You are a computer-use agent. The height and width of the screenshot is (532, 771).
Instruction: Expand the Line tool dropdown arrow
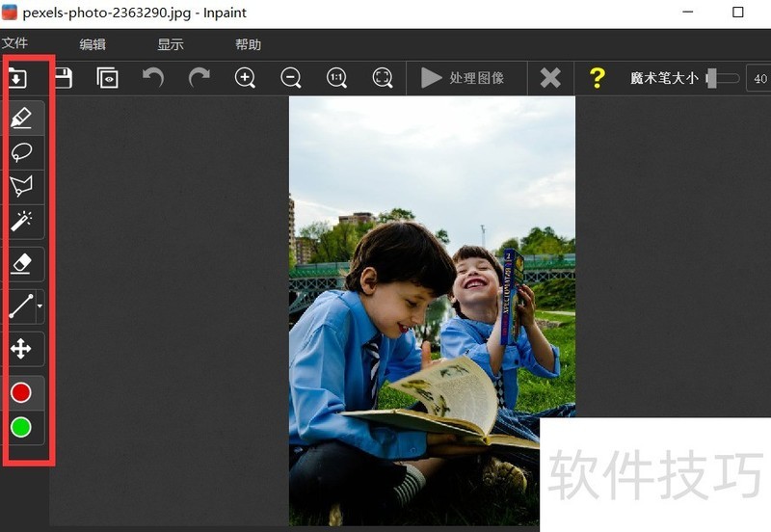click(x=40, y=307)
